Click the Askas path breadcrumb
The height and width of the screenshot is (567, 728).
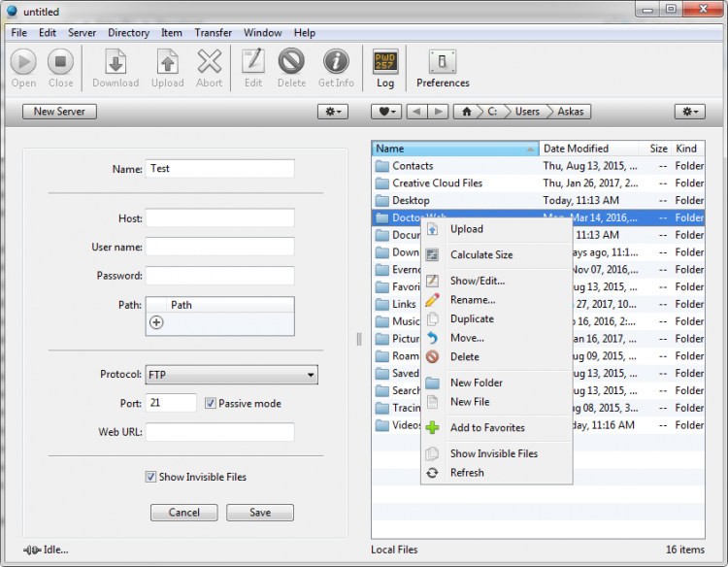tap(570, 112)
